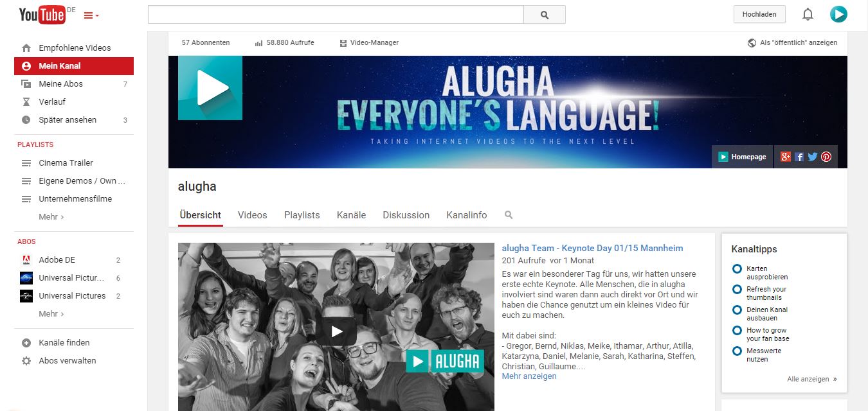Expand Mehr under Playlists
The width and height of the screenshot is (868, 411).
[x=51, y=217]
